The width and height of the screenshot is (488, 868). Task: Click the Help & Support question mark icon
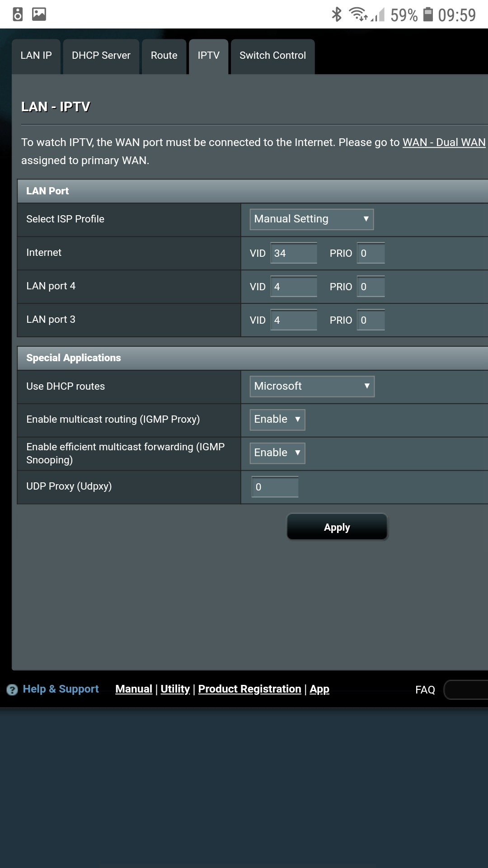point(12,689)
